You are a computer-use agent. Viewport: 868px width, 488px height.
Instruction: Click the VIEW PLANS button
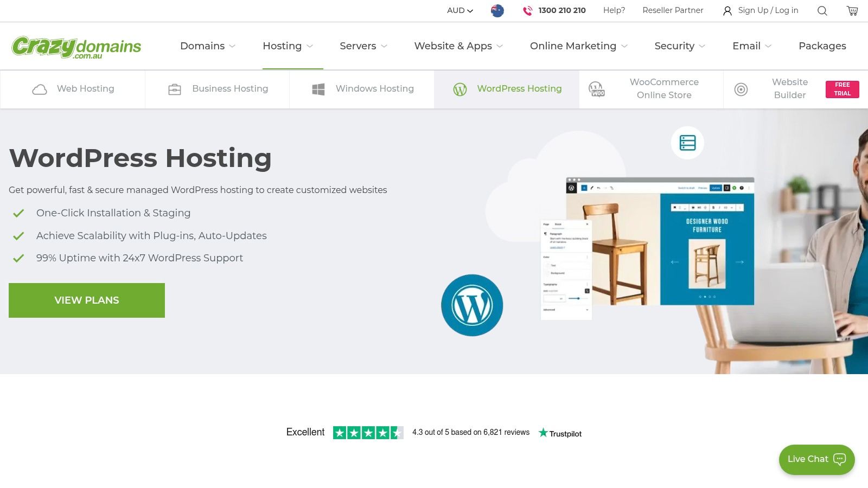(86, 300)
